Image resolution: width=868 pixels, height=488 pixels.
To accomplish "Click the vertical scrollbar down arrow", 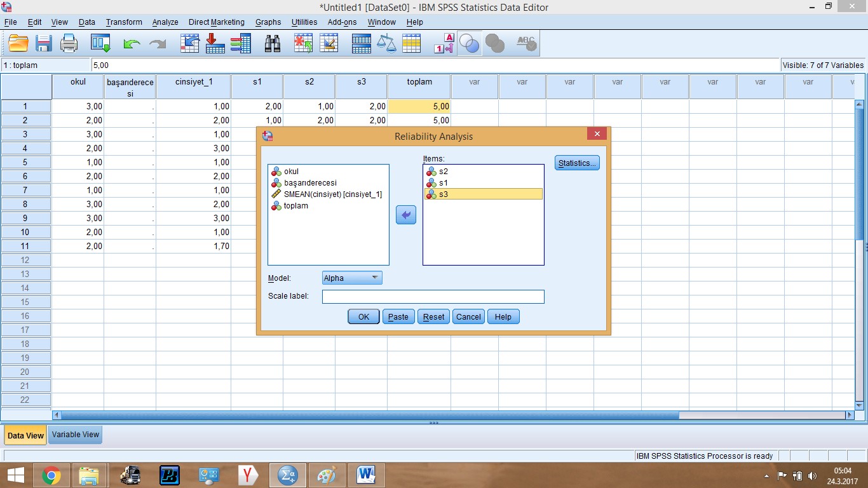I will (859, 405).
